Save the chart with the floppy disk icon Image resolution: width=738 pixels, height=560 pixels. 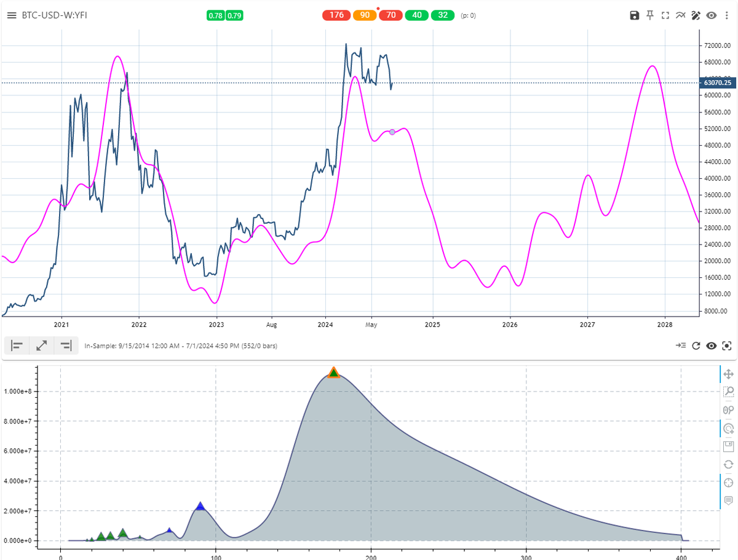(x=635, y=15)
